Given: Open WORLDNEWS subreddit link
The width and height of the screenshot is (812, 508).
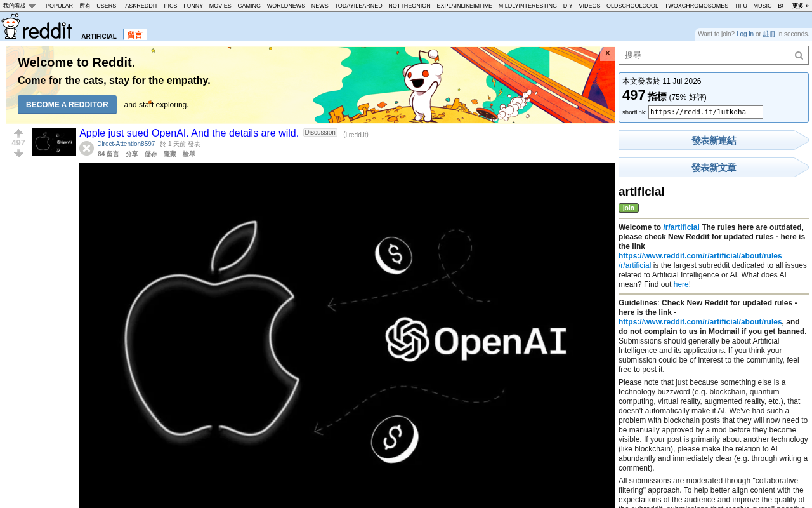Looking at the screenshot, I should coord(286,6).
